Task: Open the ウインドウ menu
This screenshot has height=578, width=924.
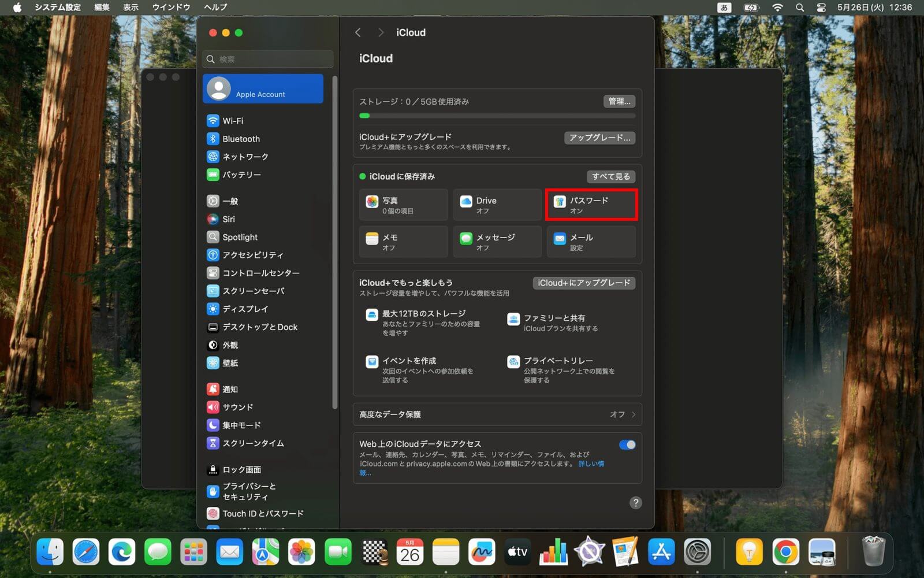Action: click(171, 8)
